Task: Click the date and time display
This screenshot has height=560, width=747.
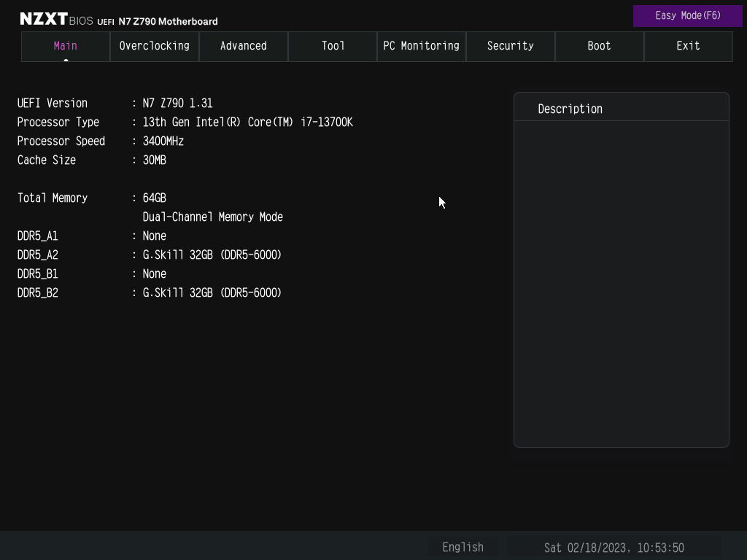Action: [614, 547]
